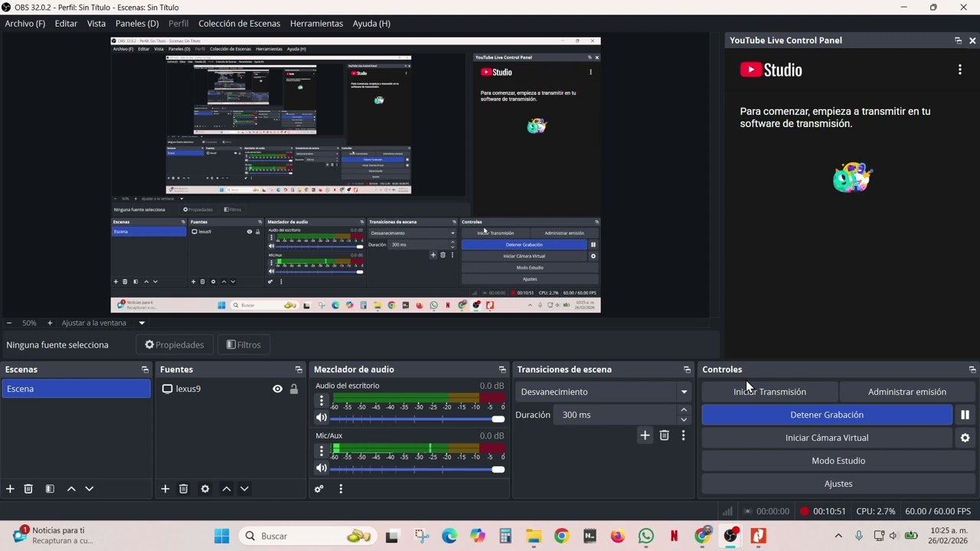Open virtual camera settings gear
Viewport: 980px width, 551px height.
coord(965,438)
